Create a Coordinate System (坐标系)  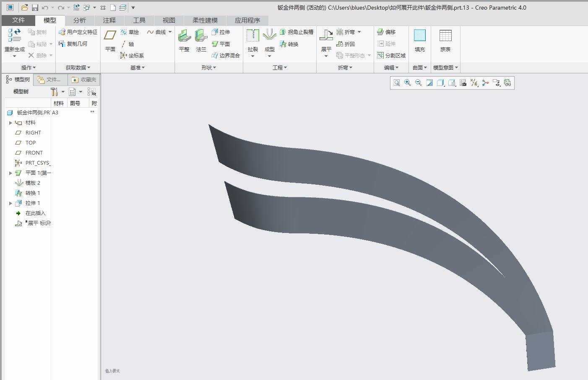[x=132, y=55]
